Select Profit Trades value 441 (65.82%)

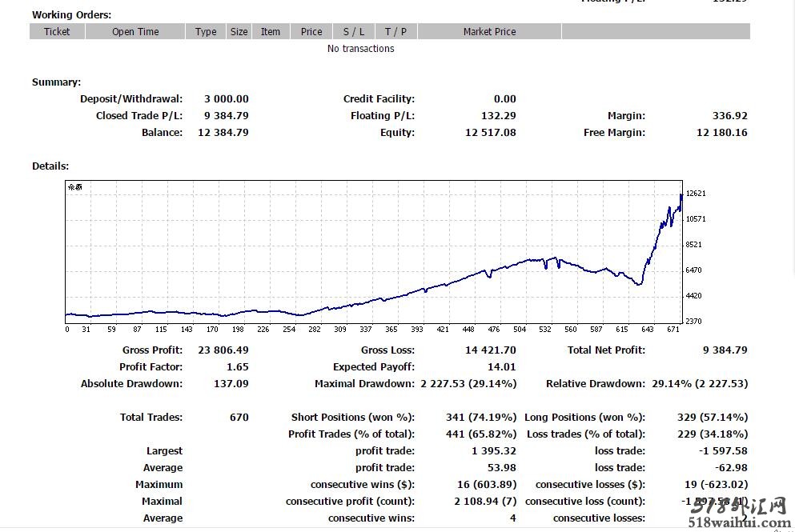(481, 434)
